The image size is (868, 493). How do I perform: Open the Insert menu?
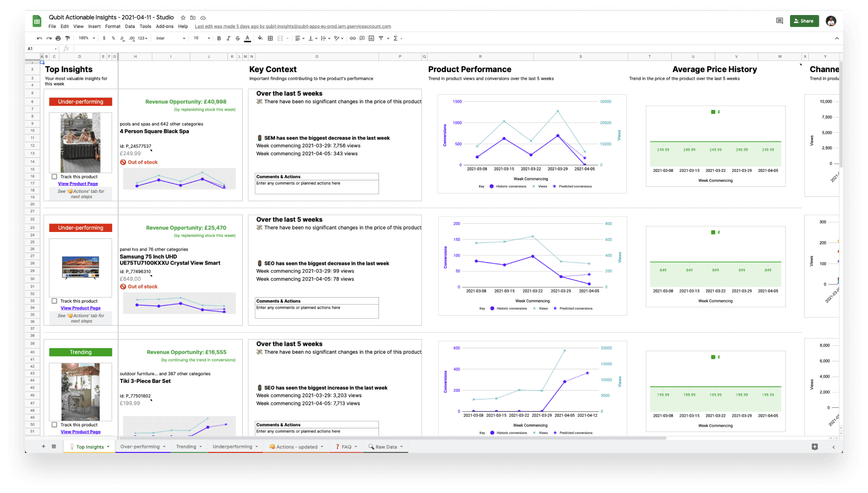click(x=94, y=27)
